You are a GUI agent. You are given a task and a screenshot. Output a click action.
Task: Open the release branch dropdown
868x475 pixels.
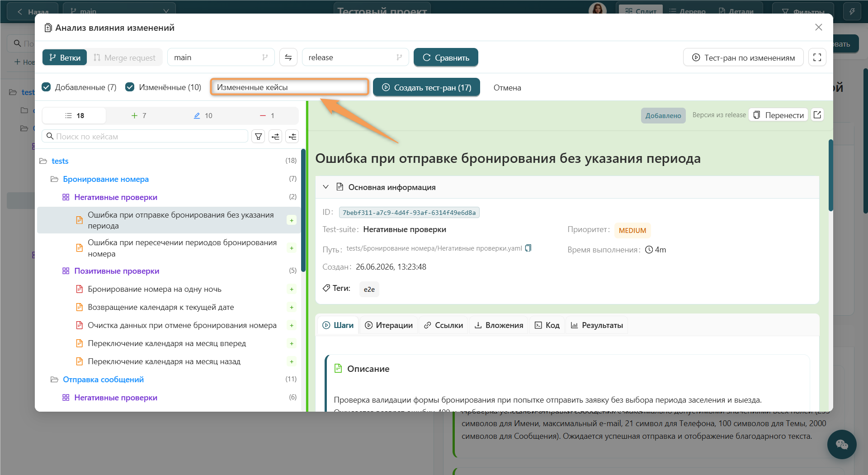355,57
